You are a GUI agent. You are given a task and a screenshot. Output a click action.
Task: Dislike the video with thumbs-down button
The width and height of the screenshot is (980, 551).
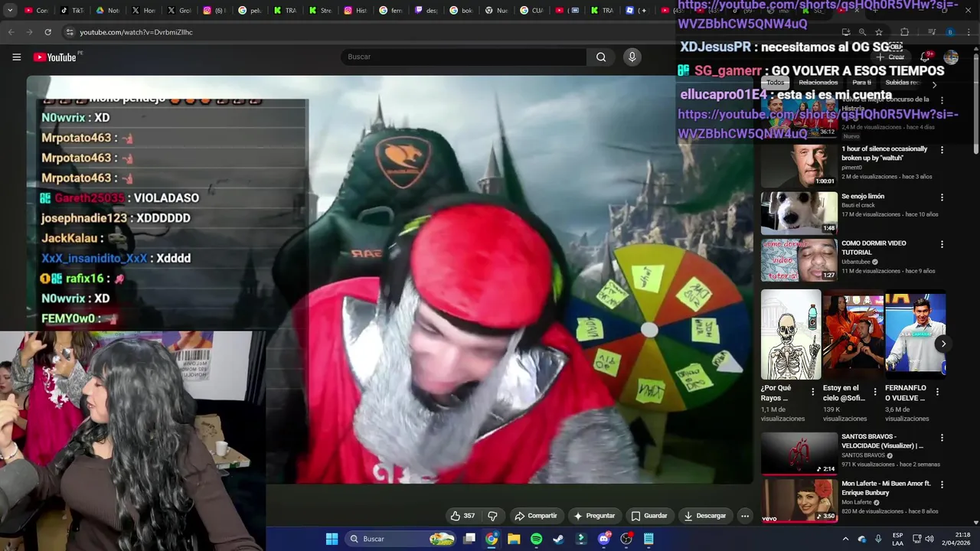coord(493,516)
